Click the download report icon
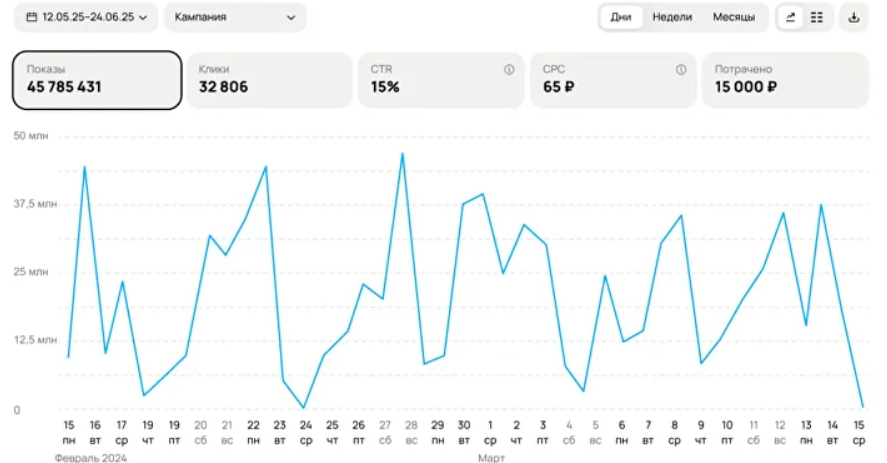The width and height of the screenshot is (887, 463). 854,17
